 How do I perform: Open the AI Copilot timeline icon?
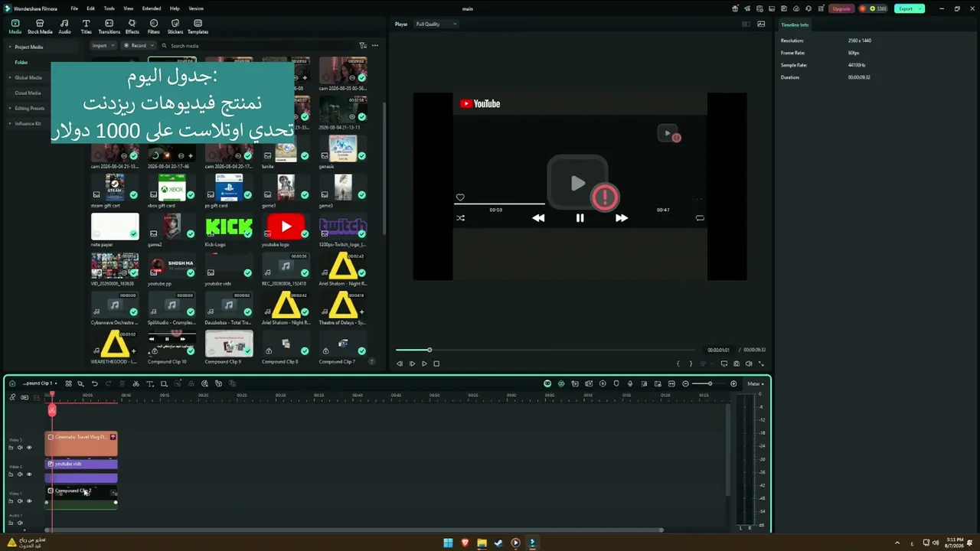pos(547,383)
